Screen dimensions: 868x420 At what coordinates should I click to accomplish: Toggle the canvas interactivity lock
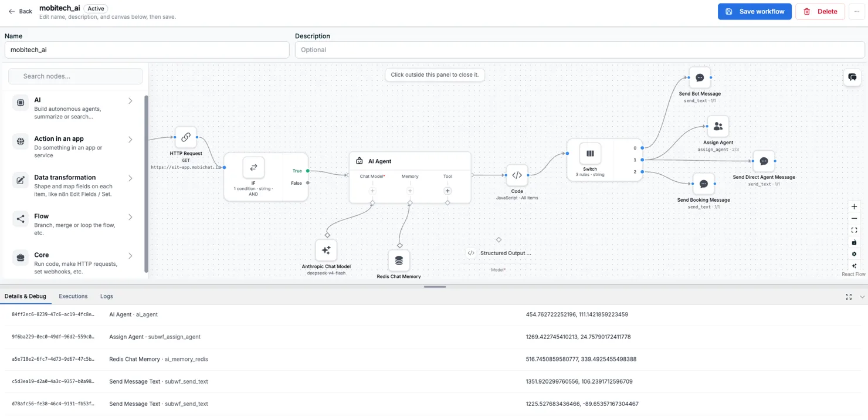[854, 242]
